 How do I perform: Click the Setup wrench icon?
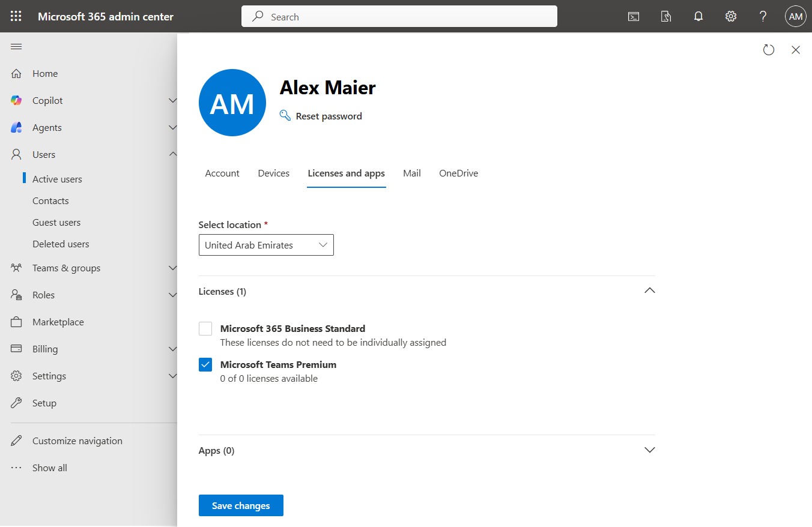coord(17,403)
